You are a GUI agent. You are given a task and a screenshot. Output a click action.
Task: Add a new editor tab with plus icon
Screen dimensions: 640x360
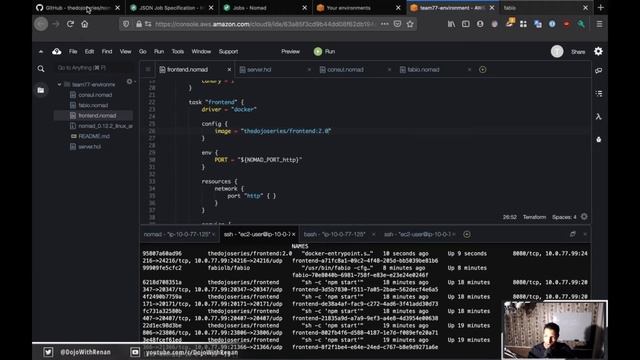click(482, 70)
